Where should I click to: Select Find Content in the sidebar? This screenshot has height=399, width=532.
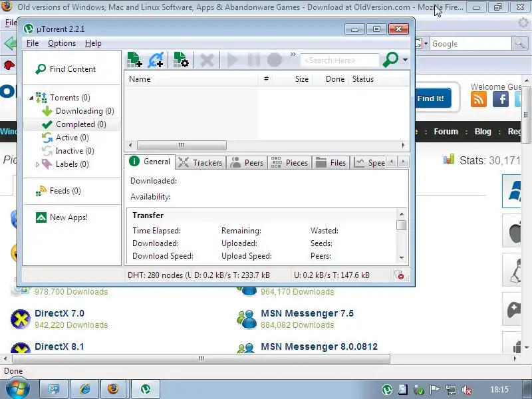[72, 69]
